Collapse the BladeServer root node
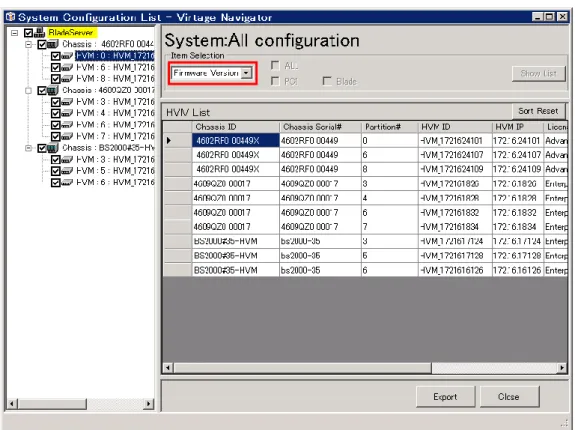This screenshot has height=430, width=575. click(14, 33)
